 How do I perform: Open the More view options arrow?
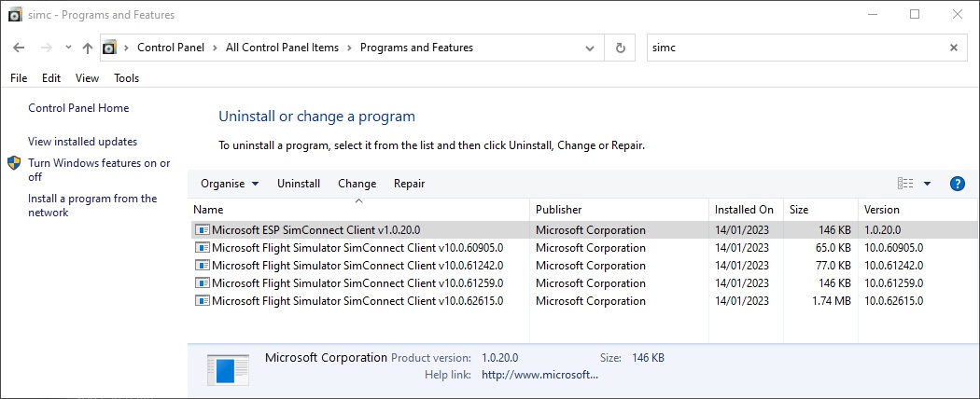tap(927, 184)
